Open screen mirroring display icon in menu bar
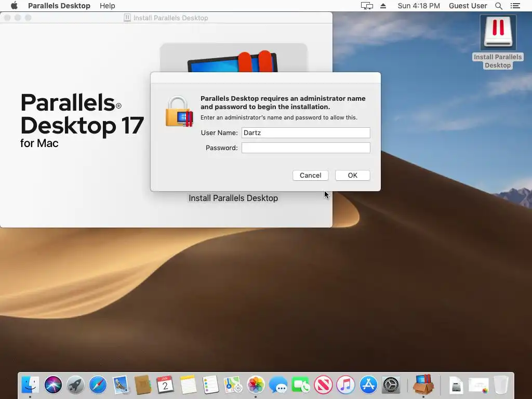 pos(367,6)
